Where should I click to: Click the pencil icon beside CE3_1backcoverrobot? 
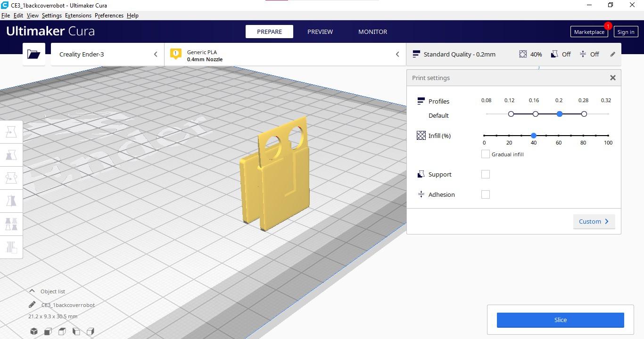tap(32, 305)
